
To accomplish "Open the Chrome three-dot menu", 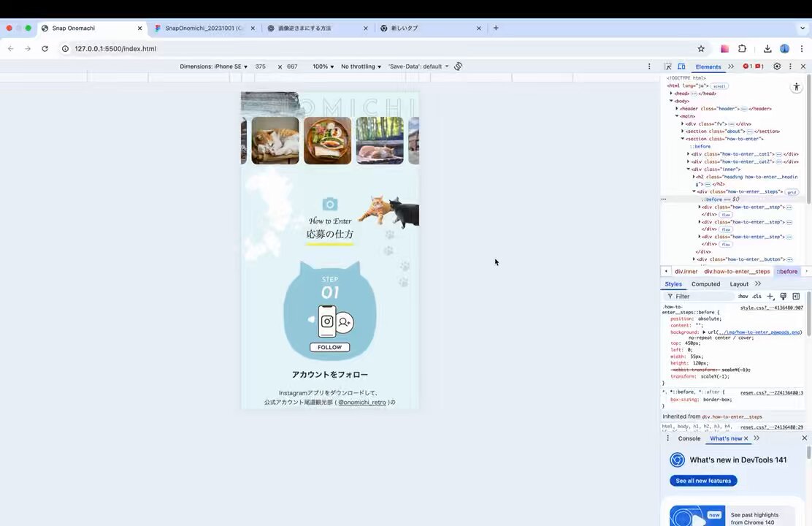I will (802, 49).
